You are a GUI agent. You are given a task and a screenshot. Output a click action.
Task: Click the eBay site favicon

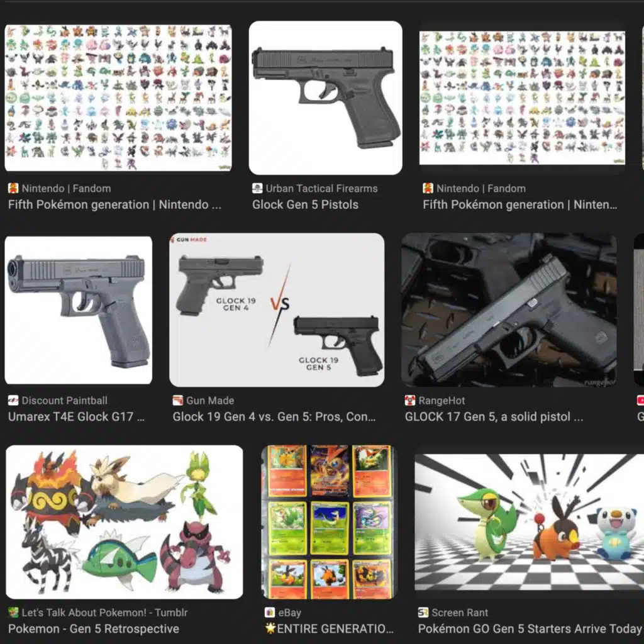(x=269, y=613)
